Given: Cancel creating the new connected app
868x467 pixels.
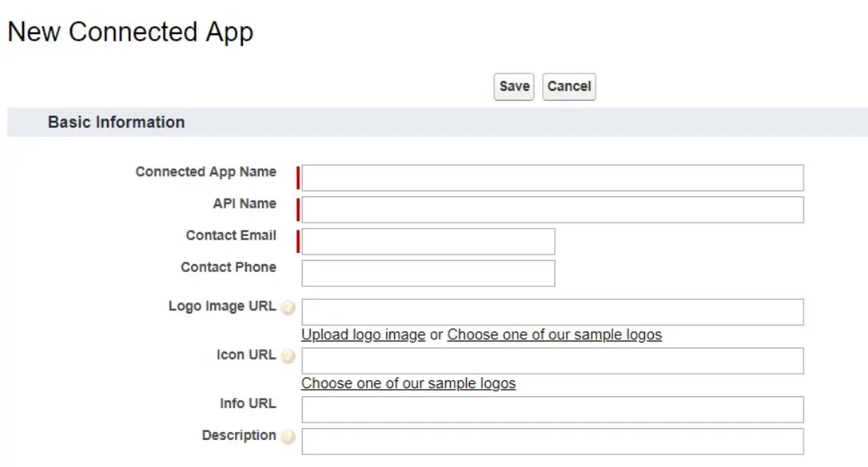Looking at the screenshot, I should 569,86.
